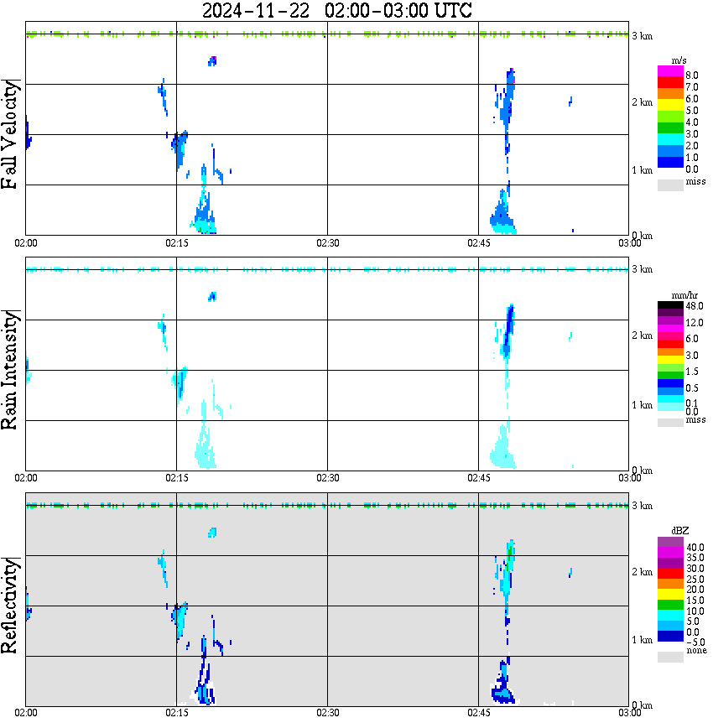
Task: Click the 1 km label of the Reflectivity panel
Action: point(642,640)
